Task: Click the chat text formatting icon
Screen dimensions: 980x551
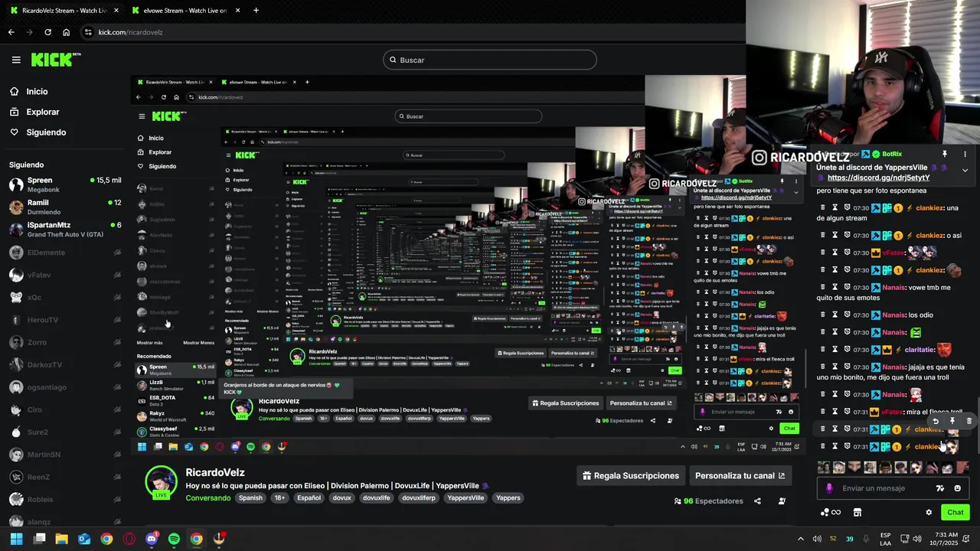Action: (940, 488)
